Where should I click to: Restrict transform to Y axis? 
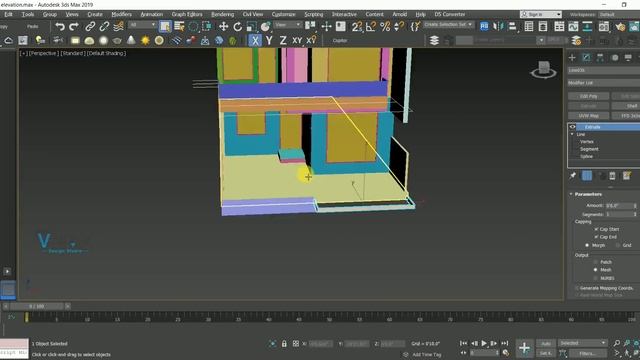[269, 40]
